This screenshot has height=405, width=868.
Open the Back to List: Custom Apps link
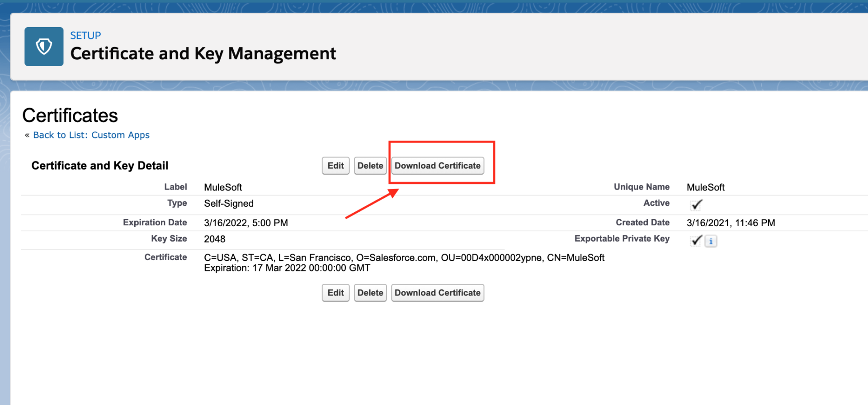tap(91, 135)
